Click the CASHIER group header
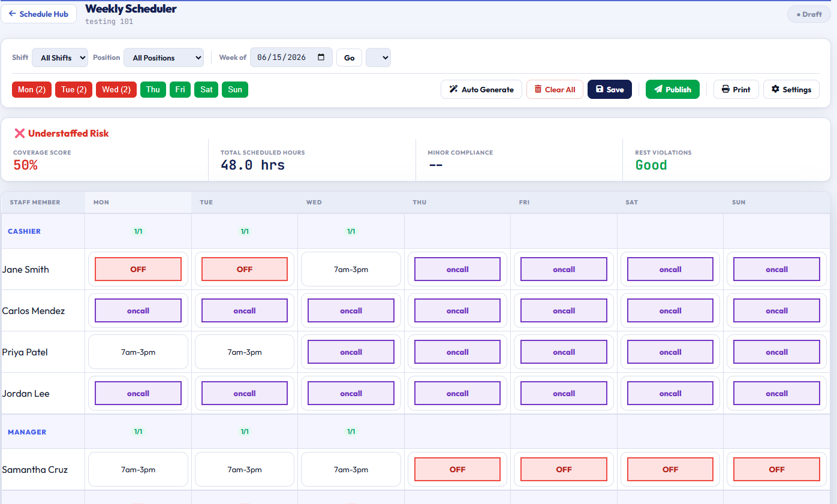This screenshot has height=504, width=837. 24,231
